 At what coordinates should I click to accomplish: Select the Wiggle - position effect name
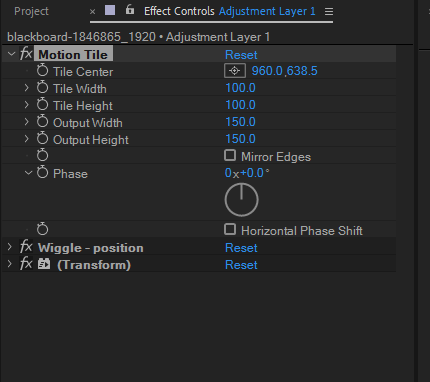(x=91, y=248)
